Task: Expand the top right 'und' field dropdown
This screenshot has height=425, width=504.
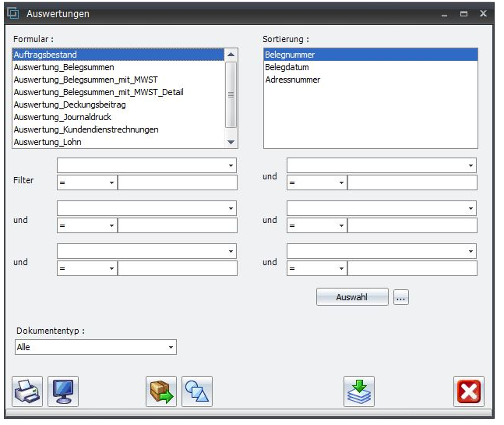Action: 471,166
